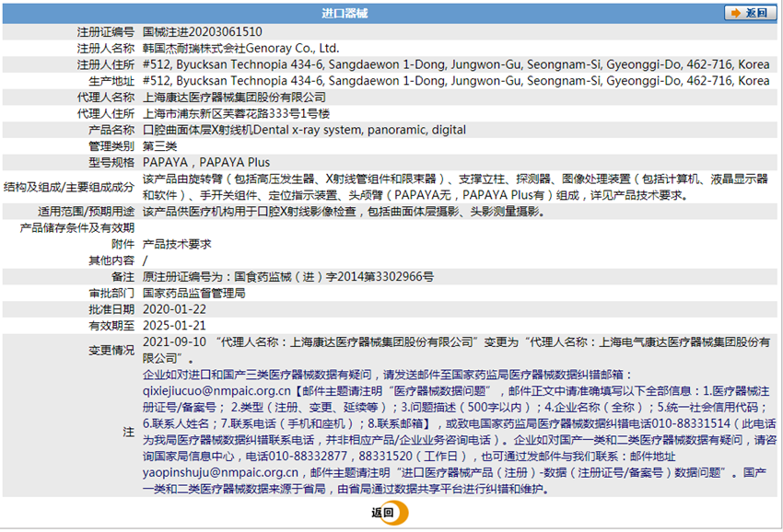This screenshot has width=783, height=532.
Task: Click the 生产地址 address value
Action: point(456,81)
